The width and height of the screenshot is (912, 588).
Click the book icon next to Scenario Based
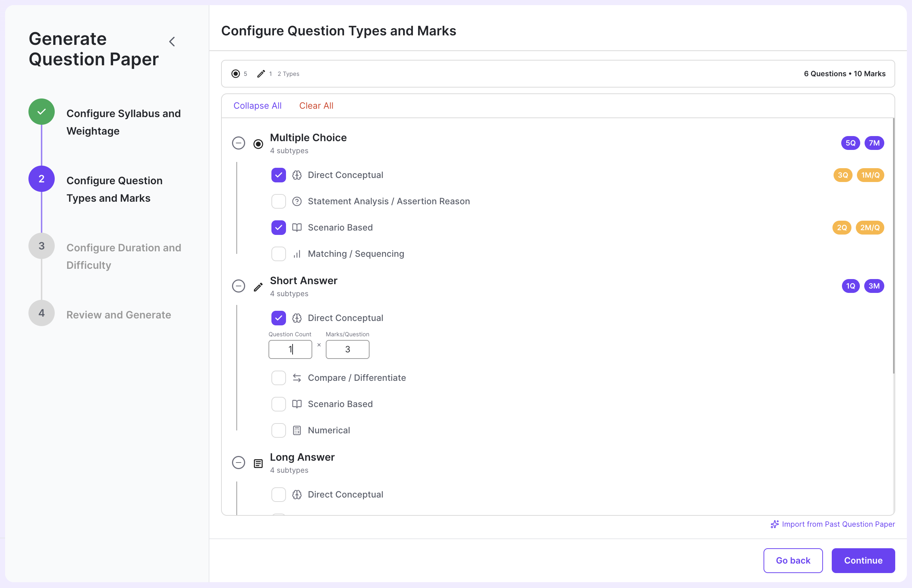(x=297, y=227)
